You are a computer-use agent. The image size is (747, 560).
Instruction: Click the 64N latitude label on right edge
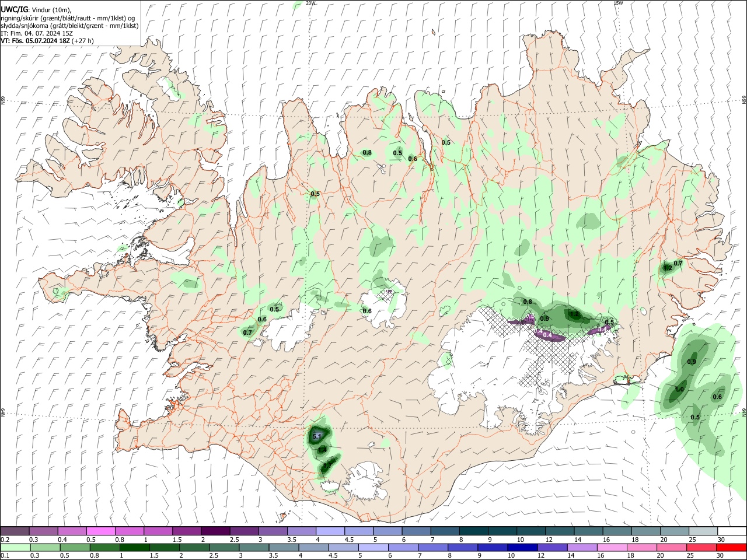point(744,412)
